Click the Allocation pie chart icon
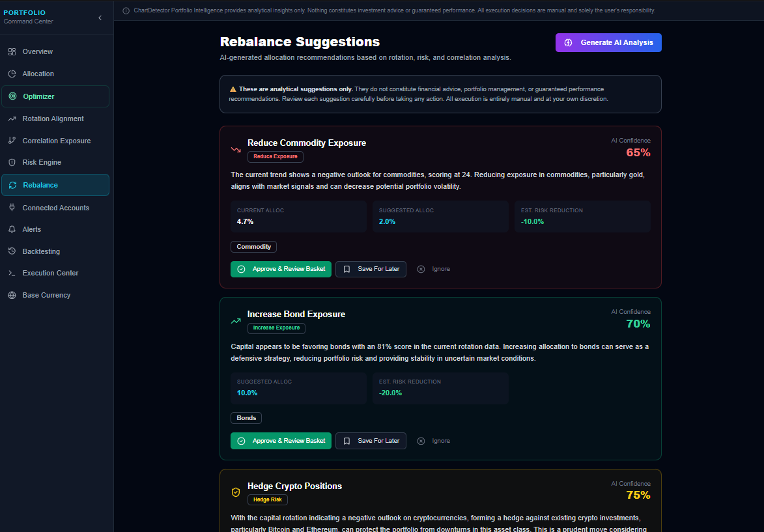Screen dimensions: 764x532 [12, 74]
